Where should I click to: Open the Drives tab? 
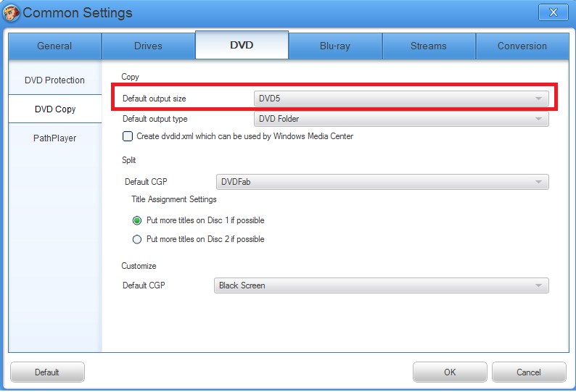(148, 46)
